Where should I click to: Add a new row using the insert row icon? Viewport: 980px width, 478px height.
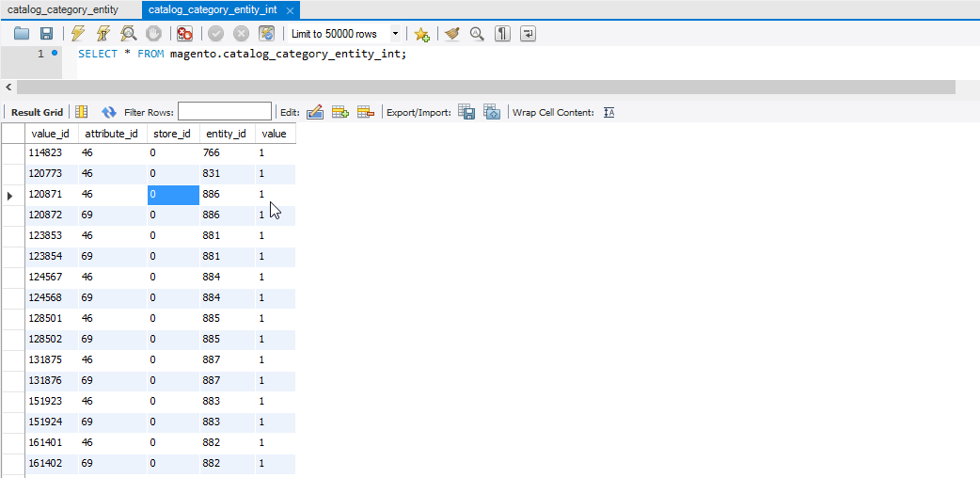point(340,112)
